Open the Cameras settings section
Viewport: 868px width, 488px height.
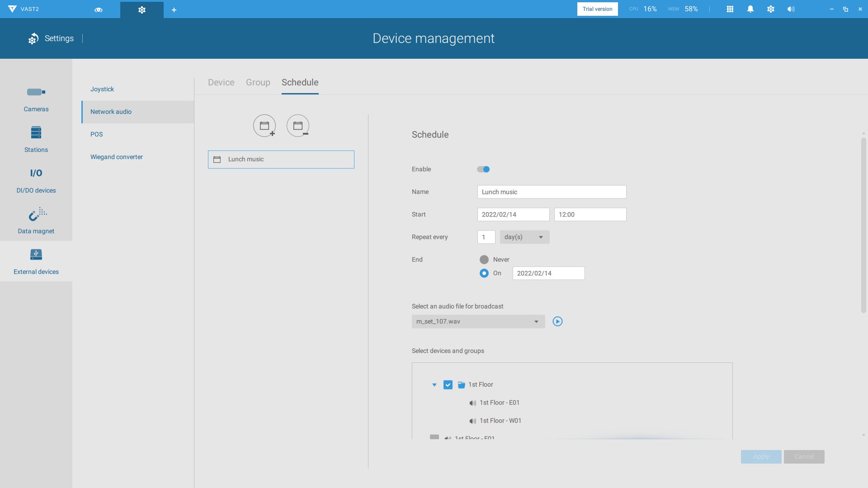[36, 99]
